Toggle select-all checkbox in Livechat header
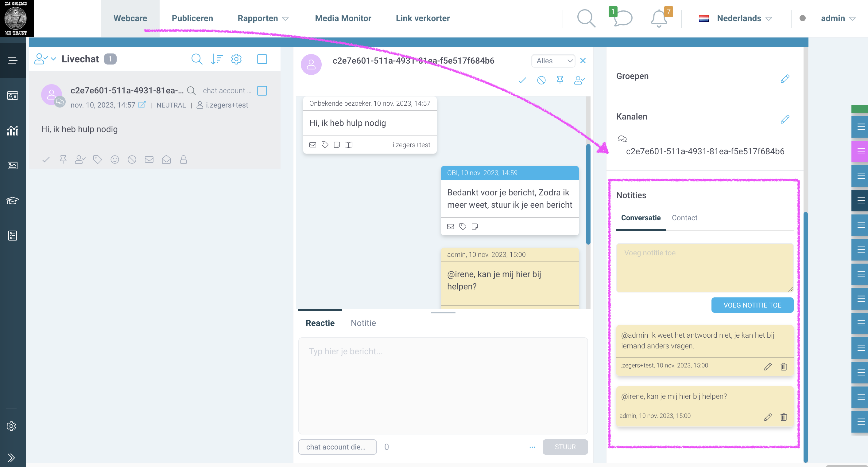Image resolution: width=868 pixels, height=467 pixels. click(262, 59)
